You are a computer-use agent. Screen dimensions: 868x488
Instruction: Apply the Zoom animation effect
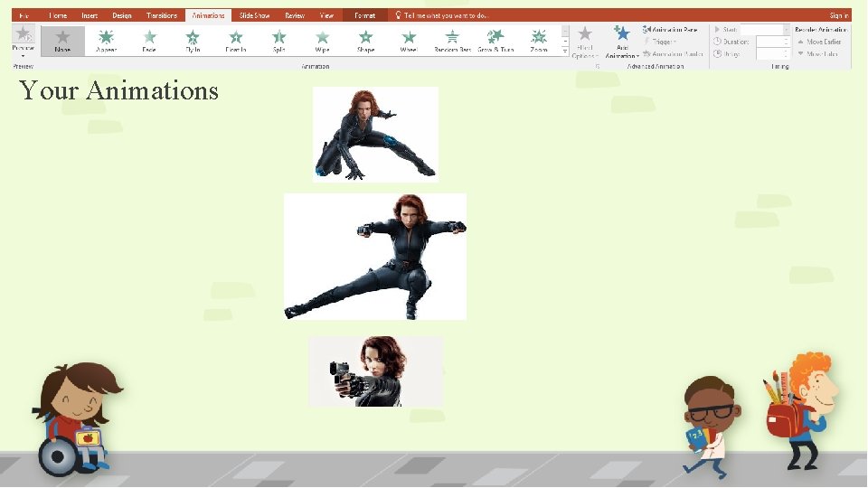point(539,41)
